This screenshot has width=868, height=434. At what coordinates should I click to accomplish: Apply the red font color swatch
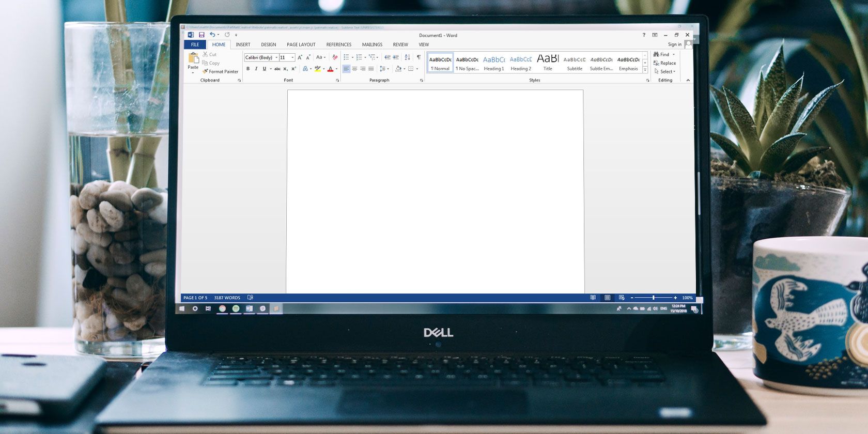tap(331, 69)
